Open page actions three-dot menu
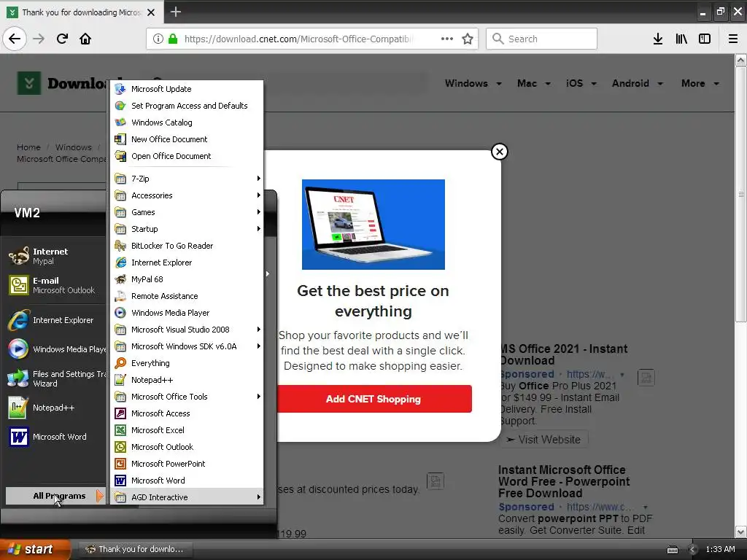 click(x=447, y=39)
